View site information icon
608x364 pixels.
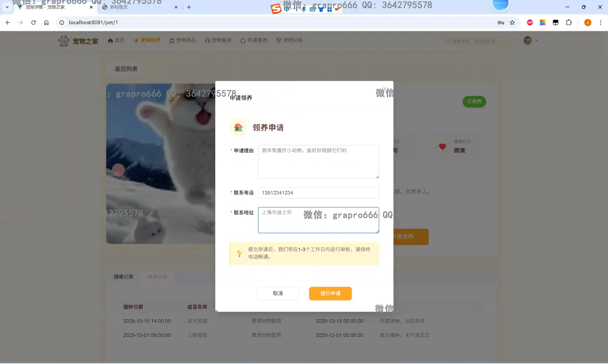(62, 23)
